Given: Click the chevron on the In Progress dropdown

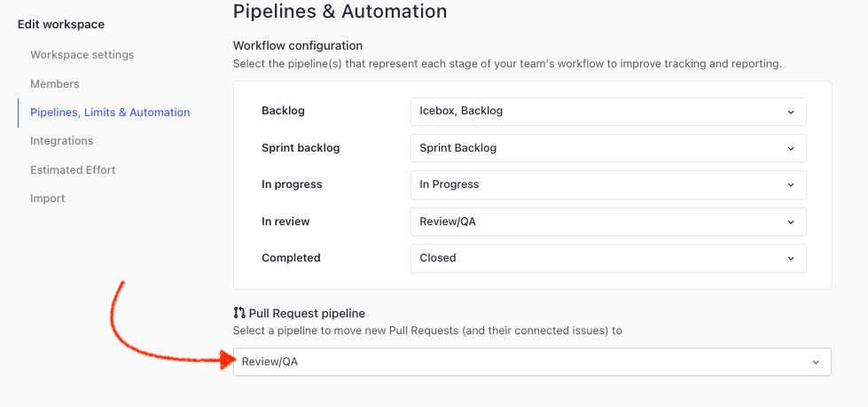Looking at the screenshot, I should (x=791, y=184).
